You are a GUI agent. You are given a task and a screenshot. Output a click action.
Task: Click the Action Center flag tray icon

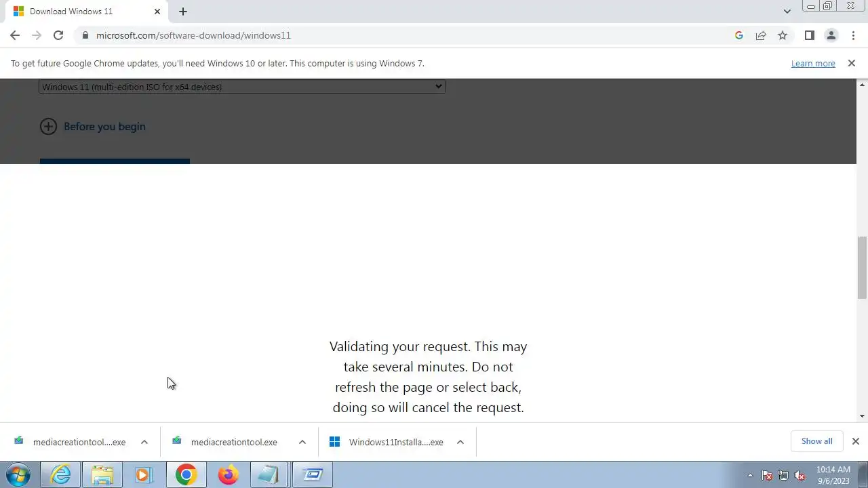tap(767, 475)
